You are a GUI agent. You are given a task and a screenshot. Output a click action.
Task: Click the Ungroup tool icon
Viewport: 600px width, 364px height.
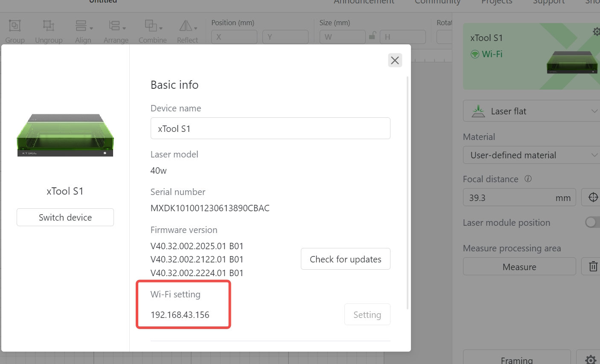click(x=49, y=26)
